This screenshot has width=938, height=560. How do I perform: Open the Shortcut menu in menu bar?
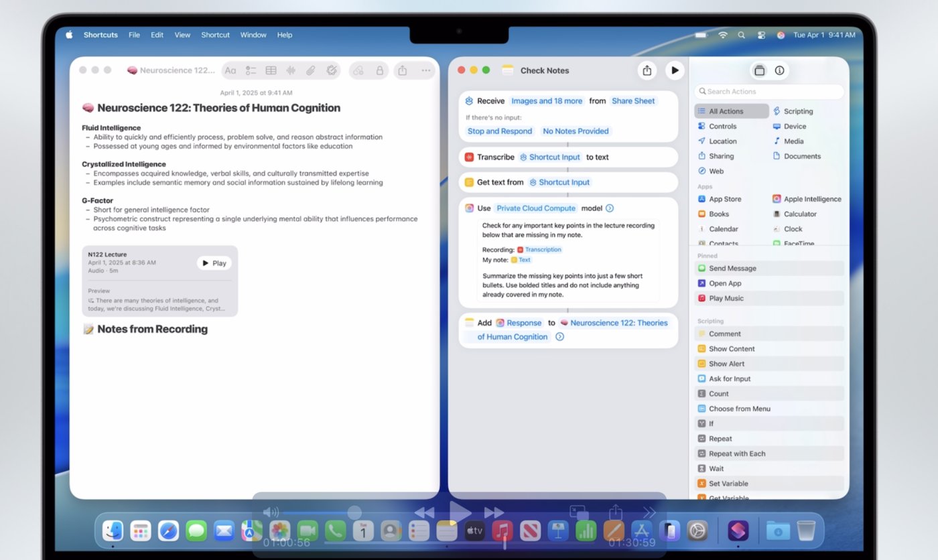click(215, 35)
